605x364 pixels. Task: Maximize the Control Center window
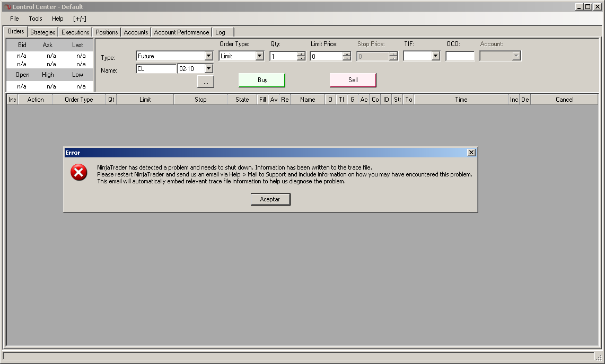pyautogui.click(x=588, y=6)
